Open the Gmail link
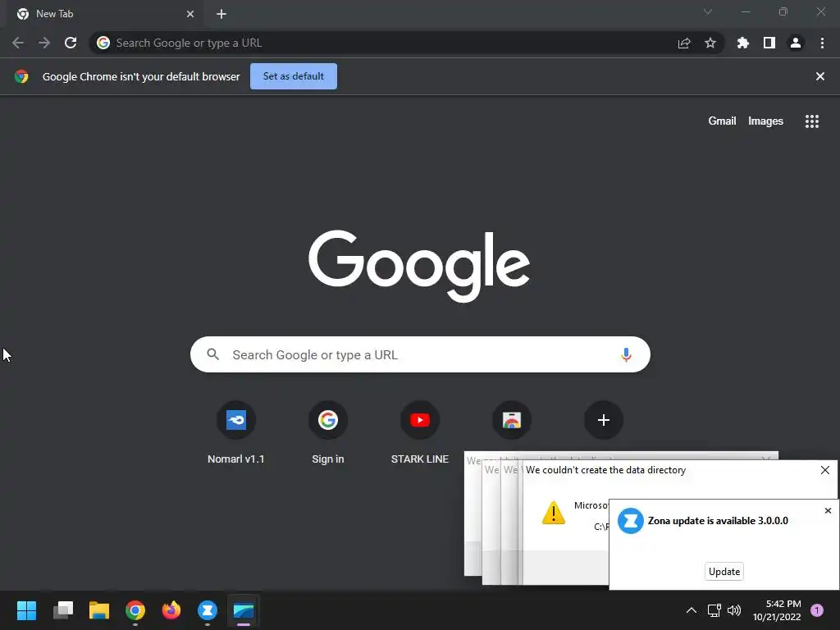This screenshot has height=630, width=840. coord(722,121)
